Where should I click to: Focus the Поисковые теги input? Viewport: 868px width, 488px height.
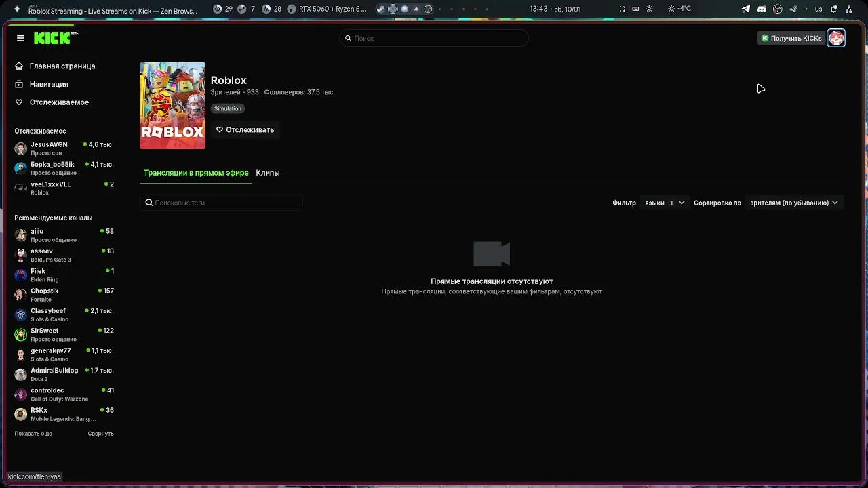[222, 203]
